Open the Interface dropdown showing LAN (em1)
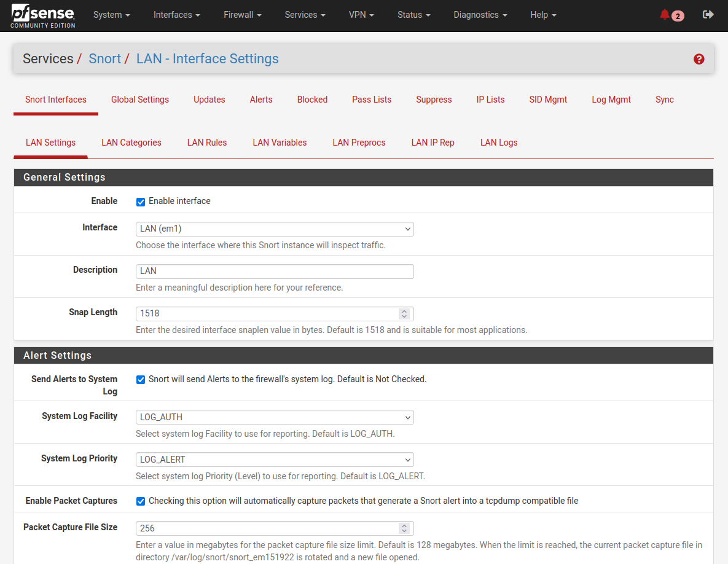The image size is (728, 564). [274, 229]
